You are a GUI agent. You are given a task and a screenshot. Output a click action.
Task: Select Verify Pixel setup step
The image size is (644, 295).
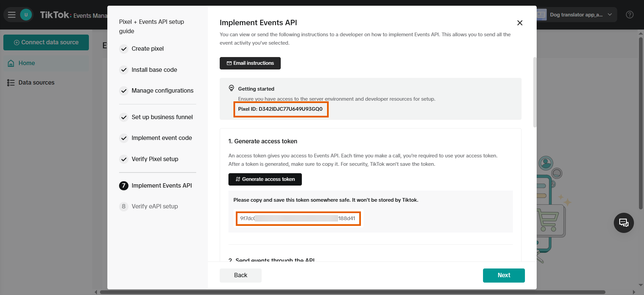point(155,159)
